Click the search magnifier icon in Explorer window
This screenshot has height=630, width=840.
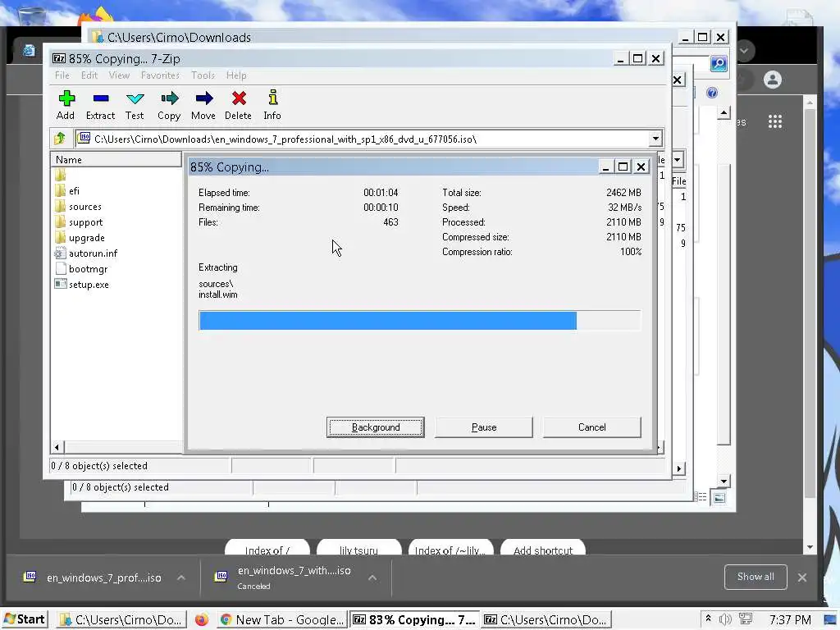(719, 64)
